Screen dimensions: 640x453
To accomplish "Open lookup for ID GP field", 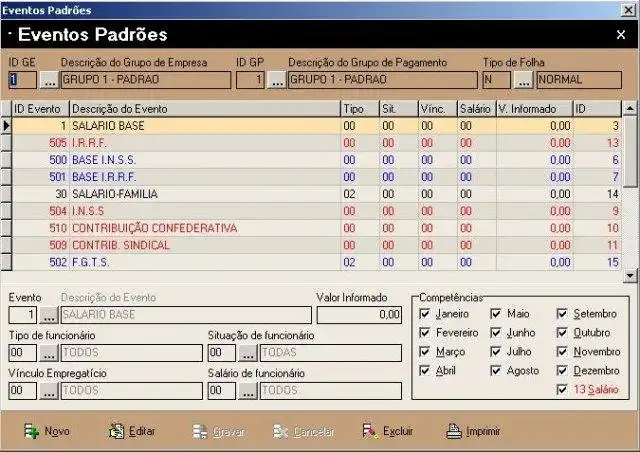I will pos(276,80).
